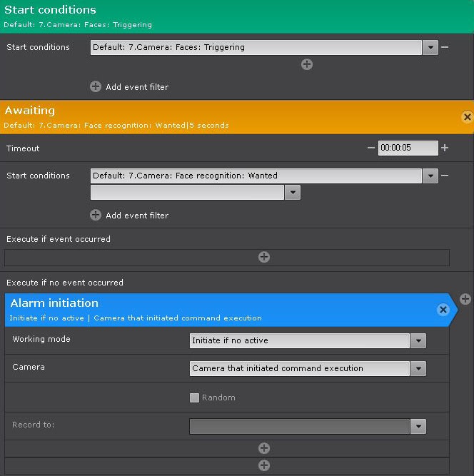Edit the Timeout field showing 00:00:05
This screenshot has height=476, width=474.
click(408, 148)
